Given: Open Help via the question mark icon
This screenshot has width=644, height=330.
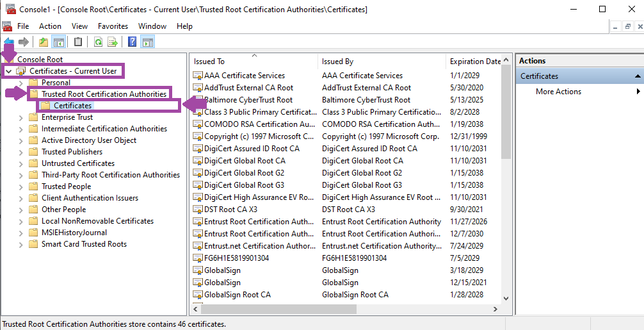Looking at the screenshot, I should [x=133, y=42].
